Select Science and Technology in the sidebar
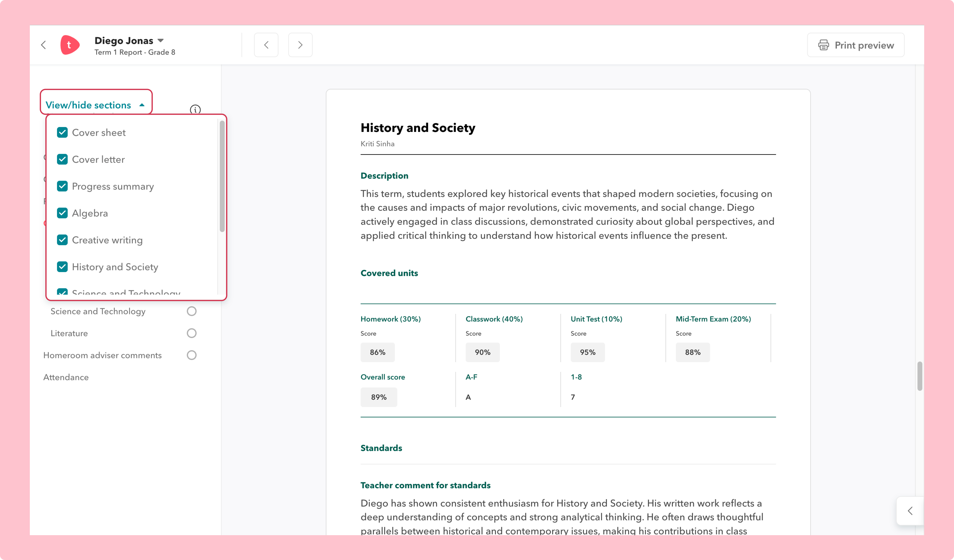 click(x=98, y=311)
